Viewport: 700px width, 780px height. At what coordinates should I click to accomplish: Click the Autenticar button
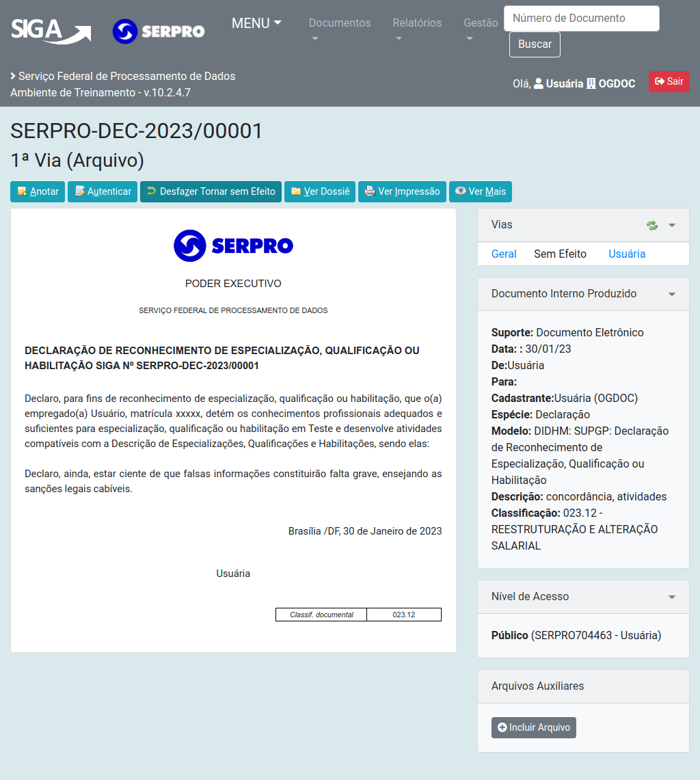click(x=103, y=191)
